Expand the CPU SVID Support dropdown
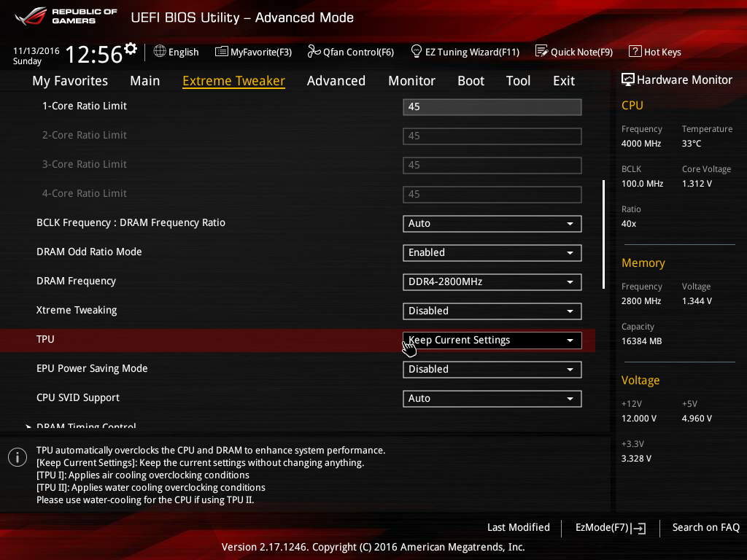The width and height of the screenshot is (747, 560). [492, 399]
